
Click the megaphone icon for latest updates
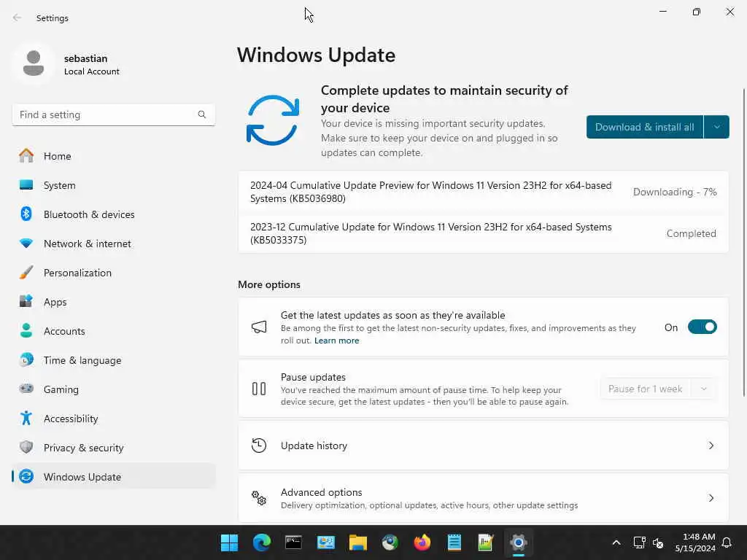259,327
